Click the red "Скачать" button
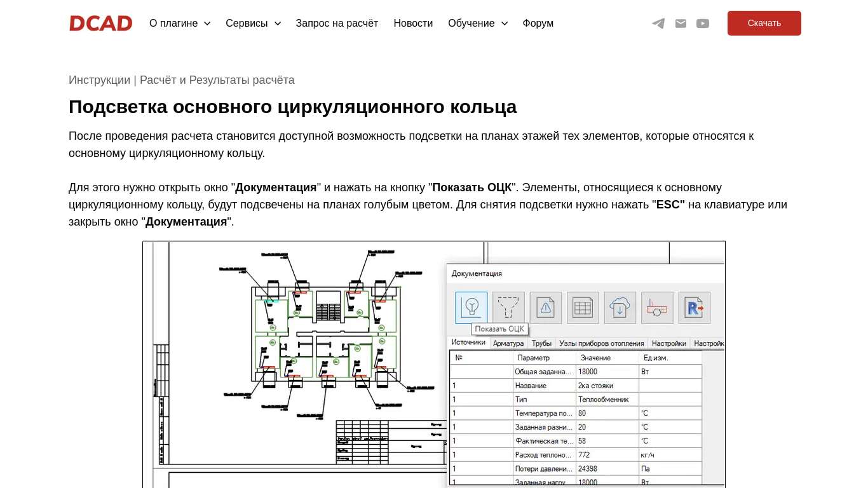The width and height of the screenshot is (868, 488). (764, 24)
